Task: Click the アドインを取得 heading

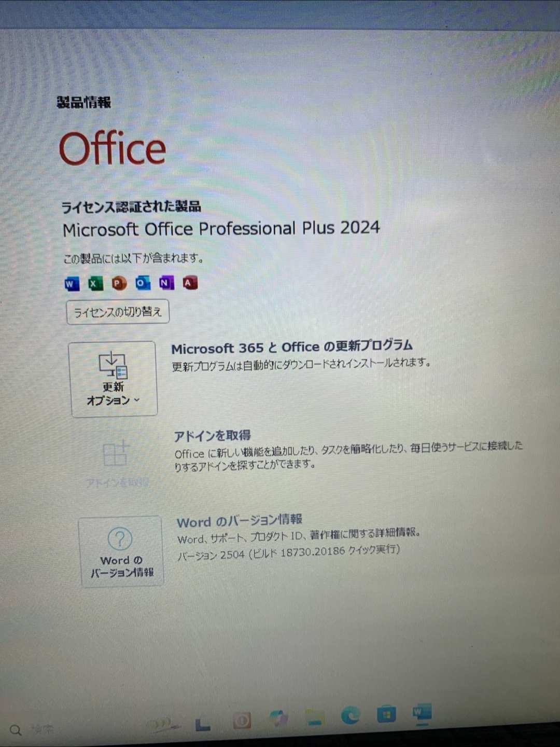Action: coord(212,436)
